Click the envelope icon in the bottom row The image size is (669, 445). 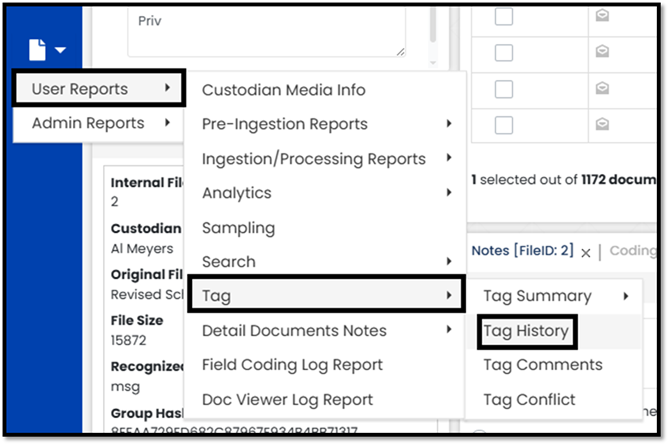click(604, 124)
